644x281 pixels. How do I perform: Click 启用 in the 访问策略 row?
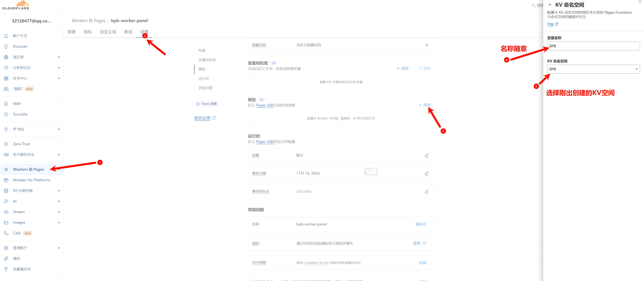click(422, 263)
